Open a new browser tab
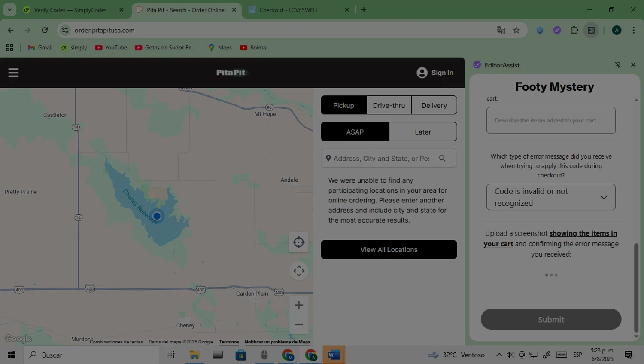 tap(364, 10)
